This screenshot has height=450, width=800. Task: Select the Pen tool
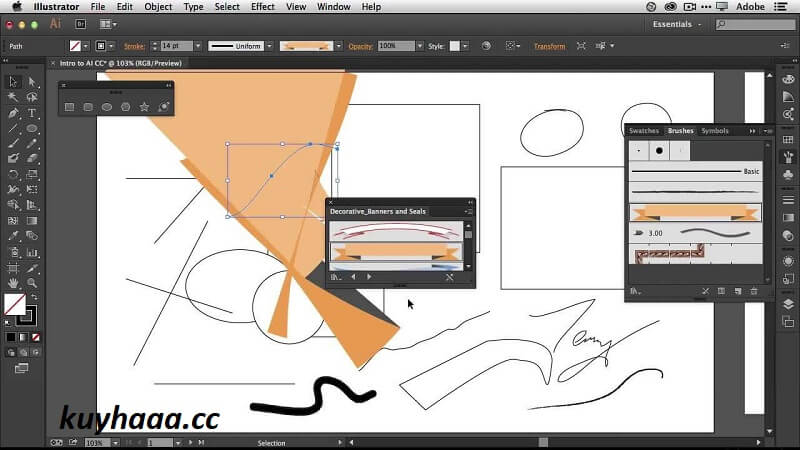click(x=13, y=113)
